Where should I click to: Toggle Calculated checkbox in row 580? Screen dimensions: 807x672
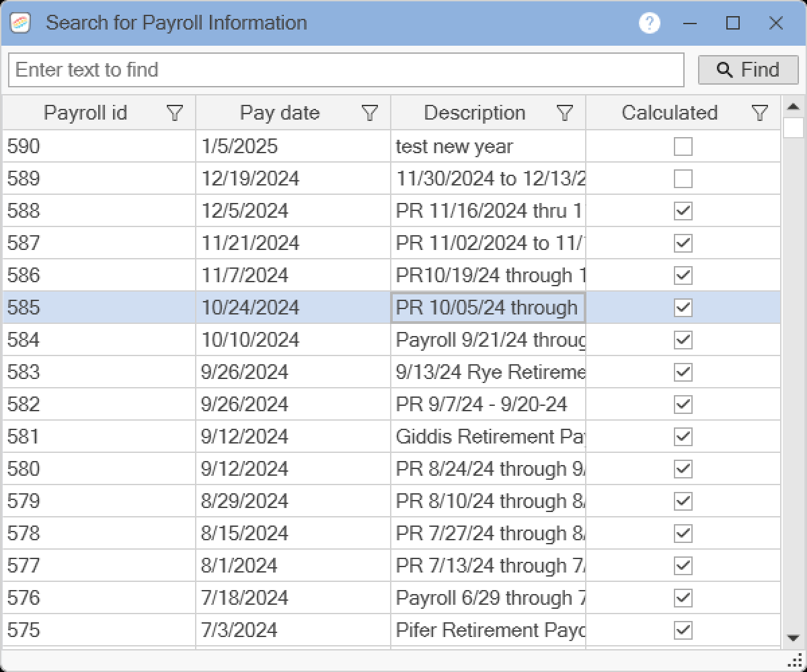pyautogui.click(x=683, y=469)
